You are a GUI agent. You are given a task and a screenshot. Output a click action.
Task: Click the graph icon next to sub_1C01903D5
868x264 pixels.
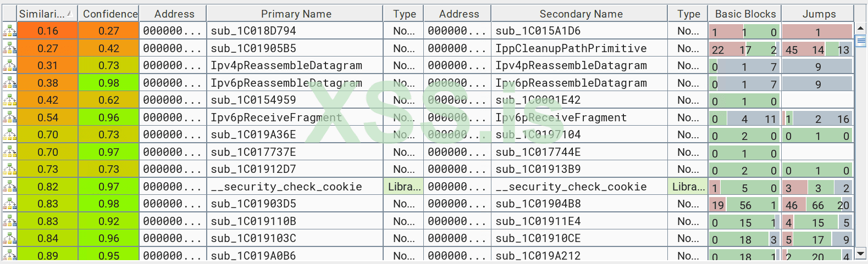click(x=9, y=204)
